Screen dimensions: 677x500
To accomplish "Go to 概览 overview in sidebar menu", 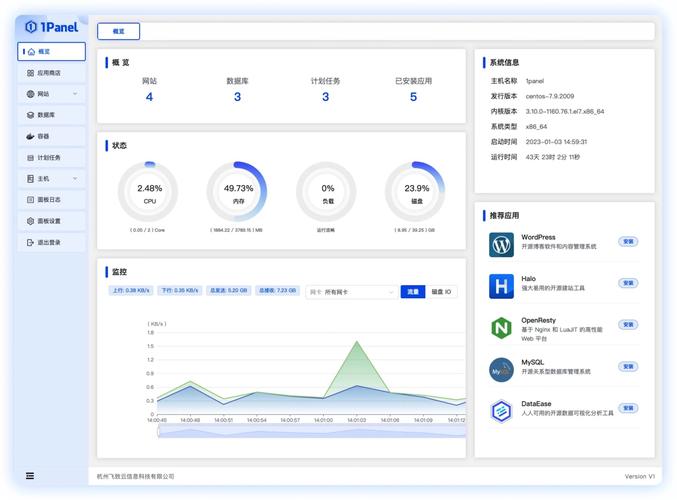I will tap(51, 52).
